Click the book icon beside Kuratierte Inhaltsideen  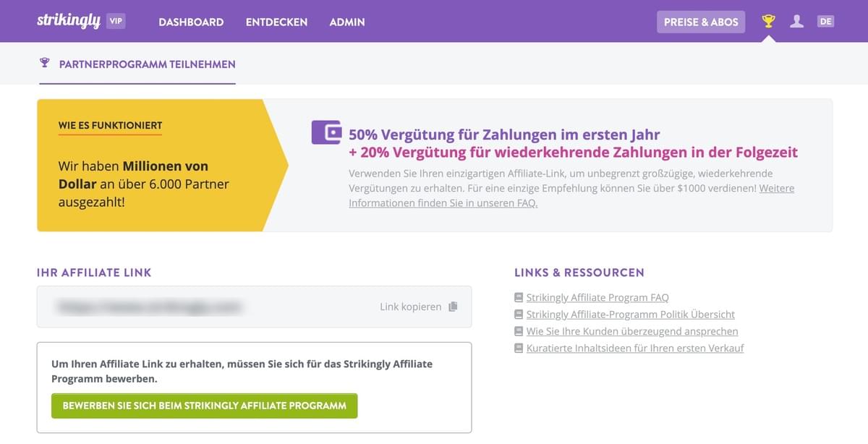click(519, 348)
